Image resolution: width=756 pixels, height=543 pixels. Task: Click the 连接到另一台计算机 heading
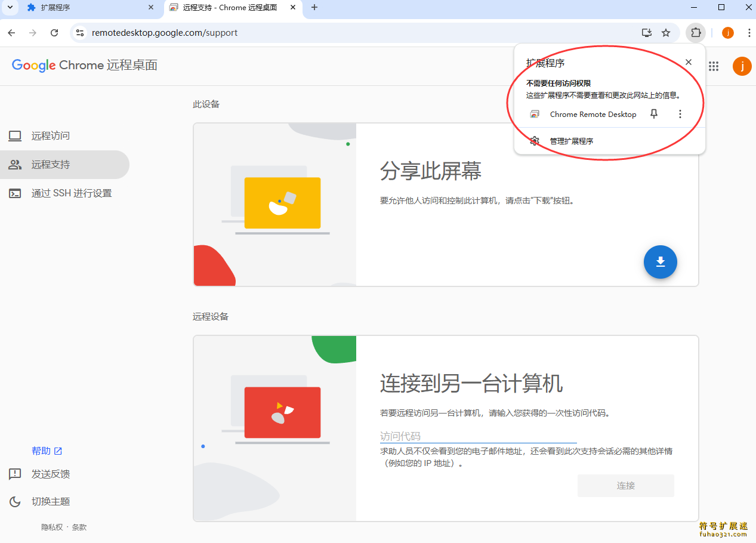[x=471, y=383]
